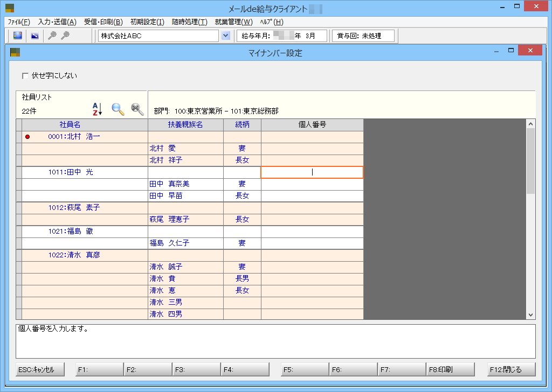This screenshot has height=392, width=552.
Task: Select dependent 清水 恵
Action: click(x=185, y=290)
